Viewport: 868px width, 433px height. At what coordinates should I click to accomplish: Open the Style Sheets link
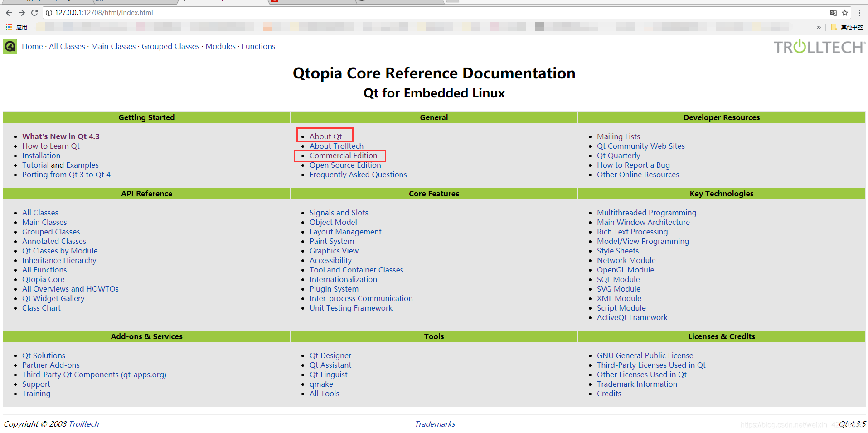[618, 251]
